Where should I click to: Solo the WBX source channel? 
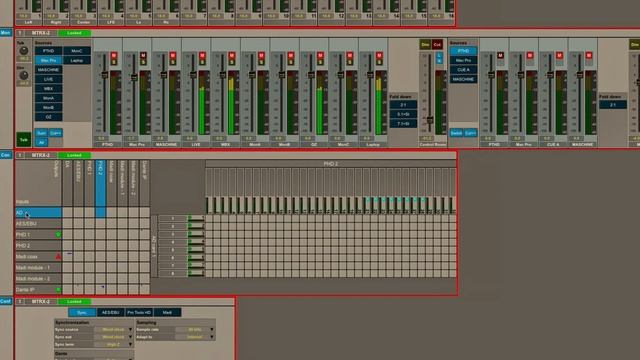(232, 62)
